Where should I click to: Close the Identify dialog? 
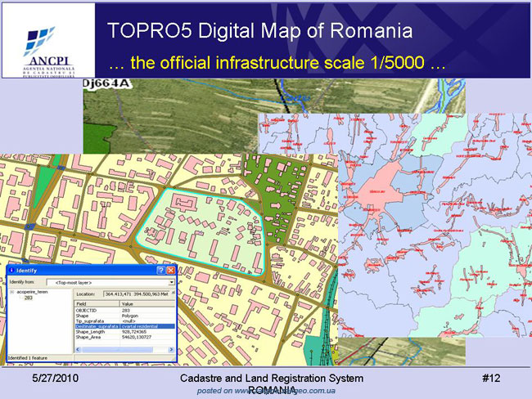click(171, 270)
